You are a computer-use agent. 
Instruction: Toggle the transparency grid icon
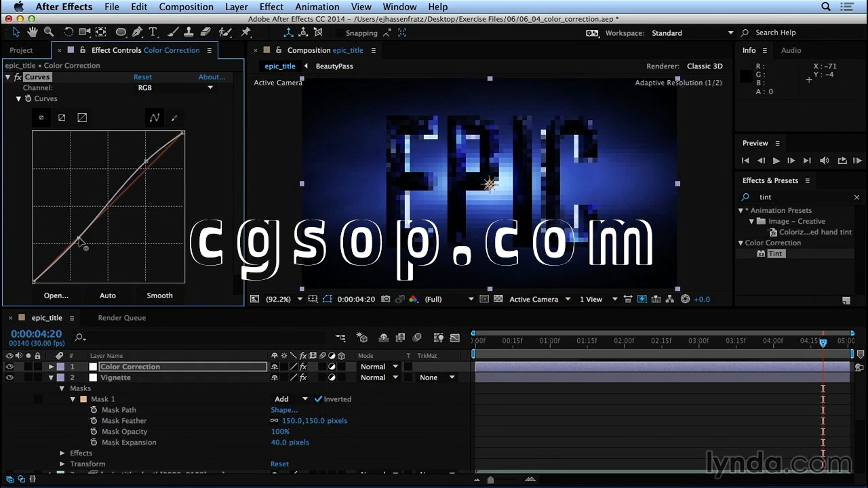click(498, 299)
